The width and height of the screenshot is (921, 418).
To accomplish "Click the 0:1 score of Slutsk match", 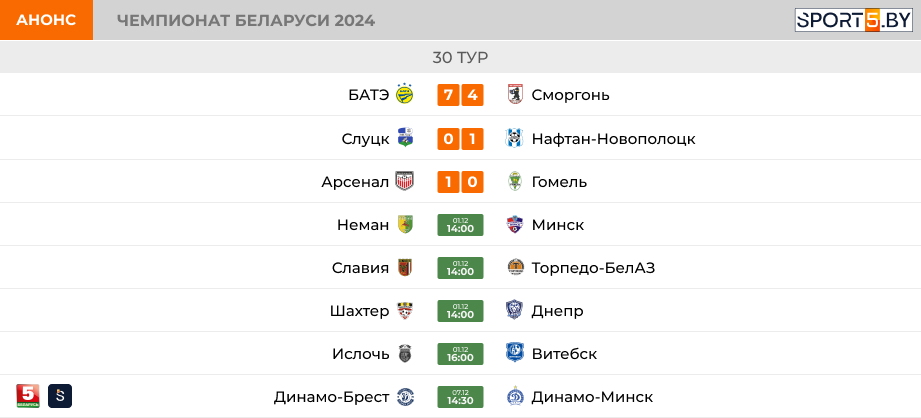I will [x=460, y=139].
